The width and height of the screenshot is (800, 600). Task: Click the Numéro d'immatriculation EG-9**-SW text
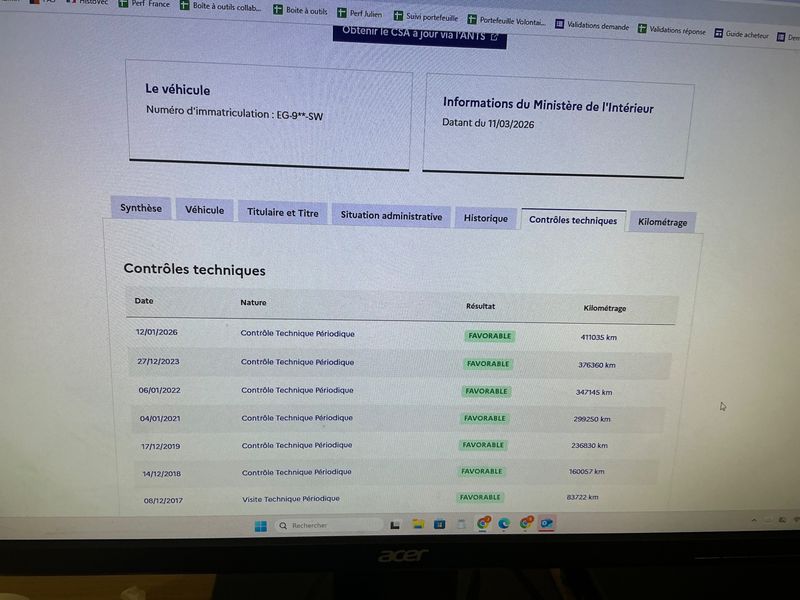[x=235, y=113]
